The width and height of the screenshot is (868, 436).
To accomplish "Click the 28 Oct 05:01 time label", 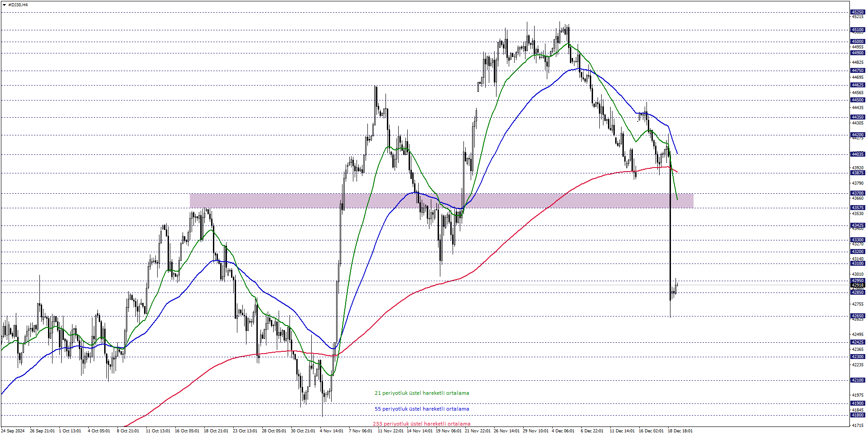I will (x=274, y=431).
